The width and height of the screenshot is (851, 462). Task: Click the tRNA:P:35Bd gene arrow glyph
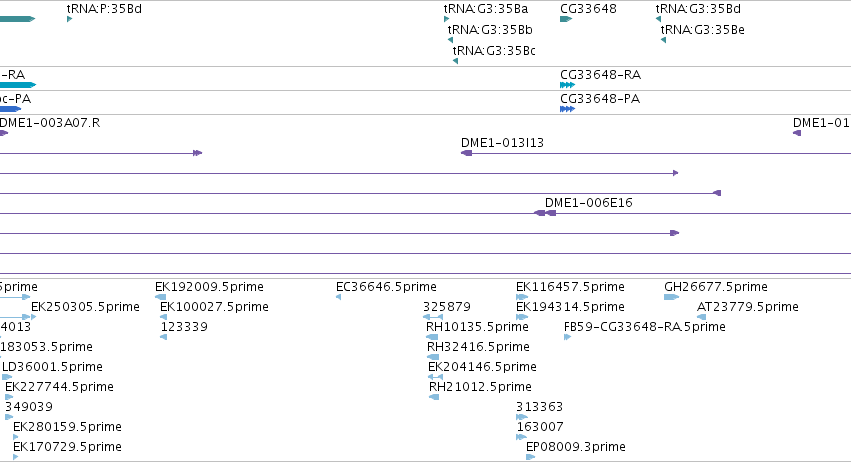click(69, 19)
